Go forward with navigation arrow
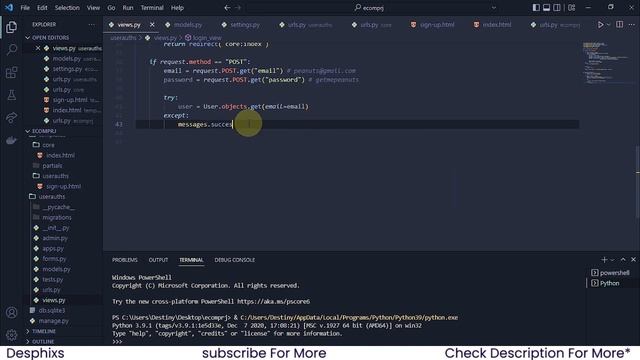Screen dimensions: 640x360 coord(238,8)
